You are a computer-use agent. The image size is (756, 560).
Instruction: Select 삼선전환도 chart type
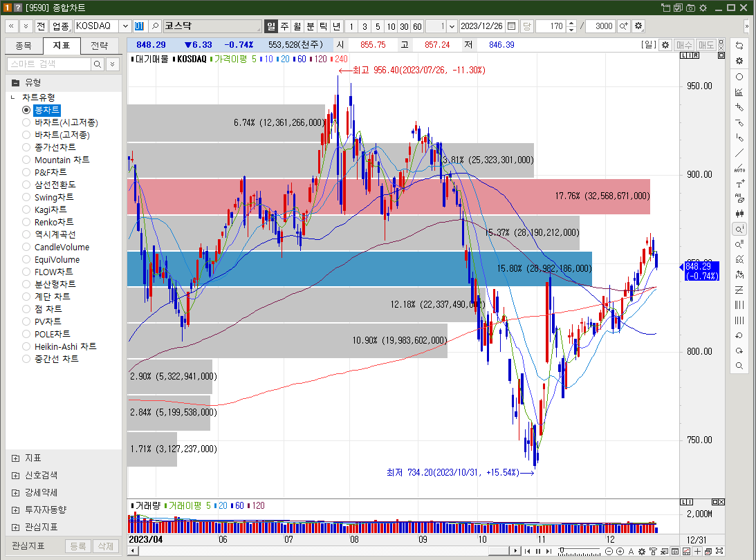pyautogui.click(x=26, y=185)
